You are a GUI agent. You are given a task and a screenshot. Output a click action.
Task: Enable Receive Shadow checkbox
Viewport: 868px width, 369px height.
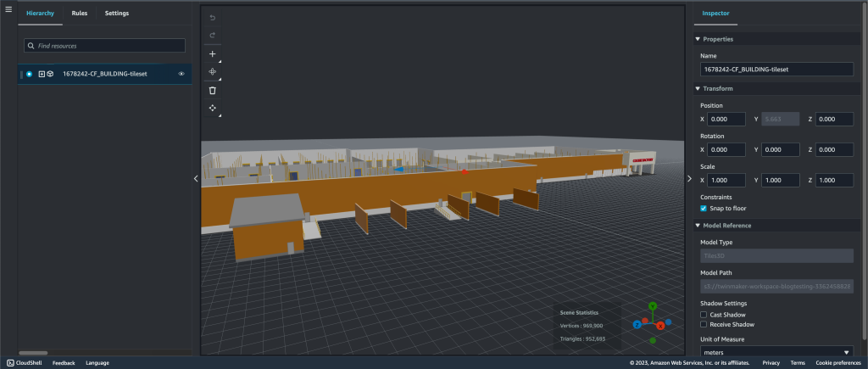[704, 324]
